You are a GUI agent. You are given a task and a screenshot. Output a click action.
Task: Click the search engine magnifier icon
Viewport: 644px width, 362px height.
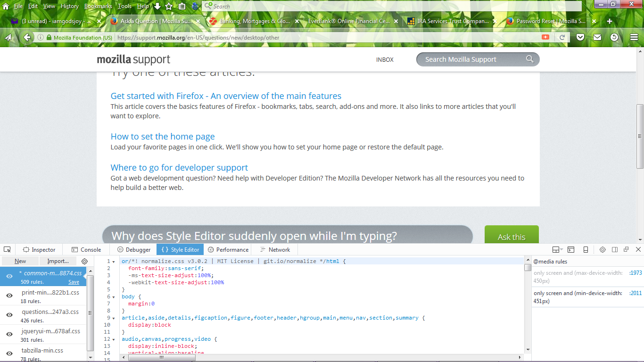click(x=208, y=6)
